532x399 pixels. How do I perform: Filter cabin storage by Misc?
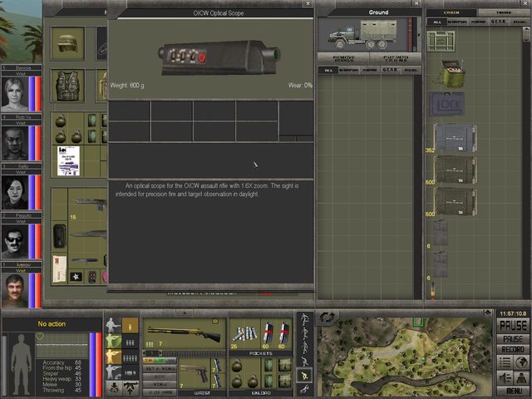[519, 22]
